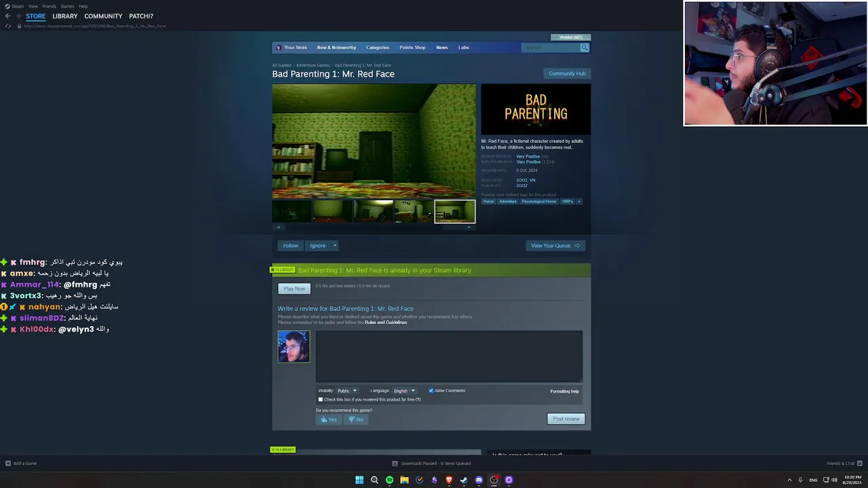Click the thumbs-up Yes recommend button

pyautogui.click(x=329, y=420)
